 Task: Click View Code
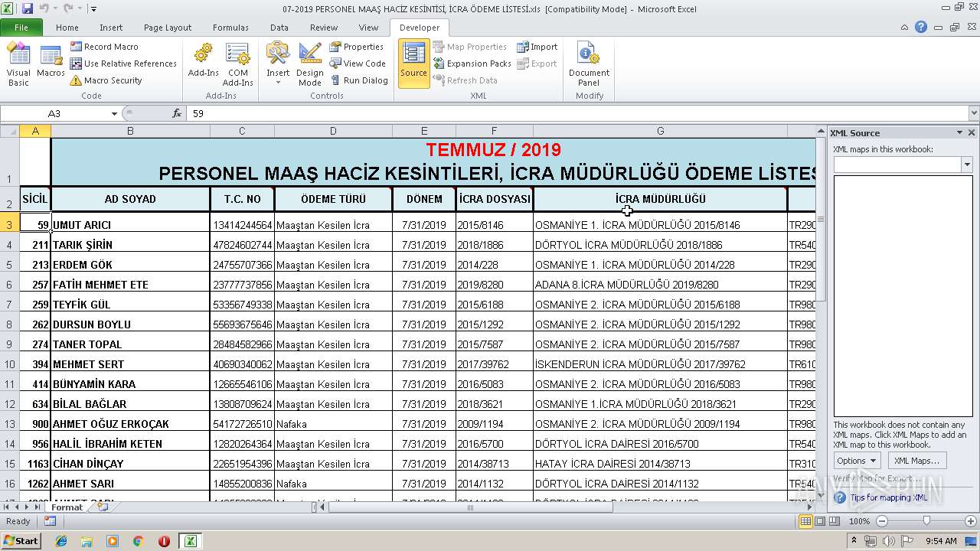pyautogui.click(x=358, y=64)
